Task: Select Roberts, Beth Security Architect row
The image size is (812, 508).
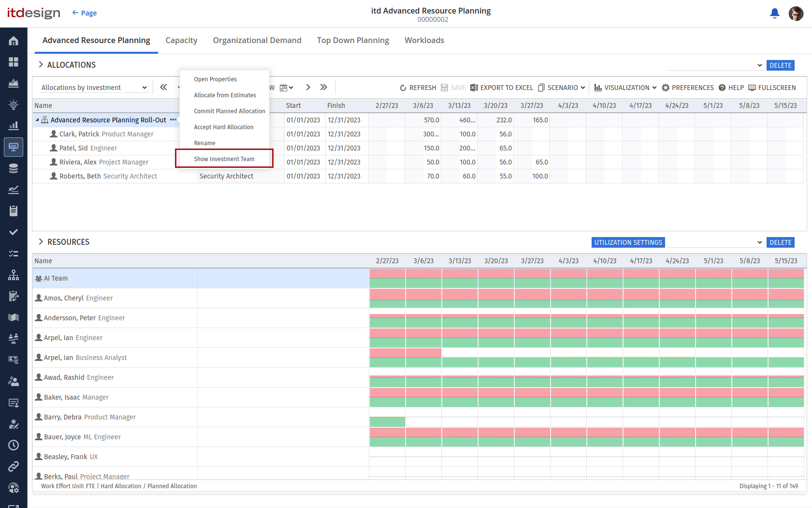Action: (x=418, y=176)
